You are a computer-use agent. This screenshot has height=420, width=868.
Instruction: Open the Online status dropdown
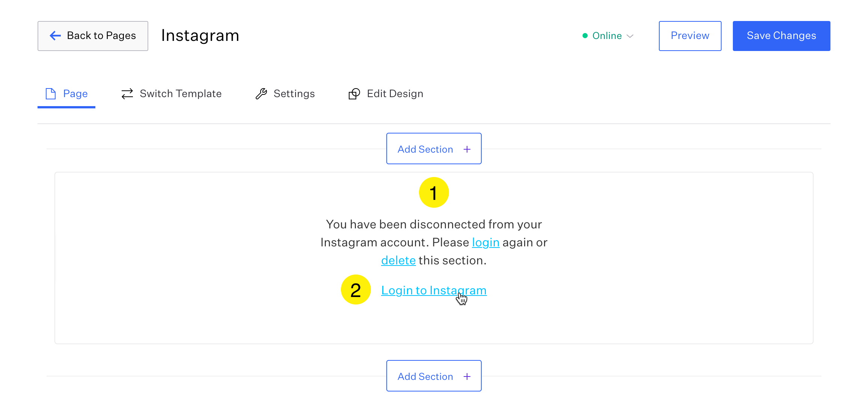pos(607,36)
